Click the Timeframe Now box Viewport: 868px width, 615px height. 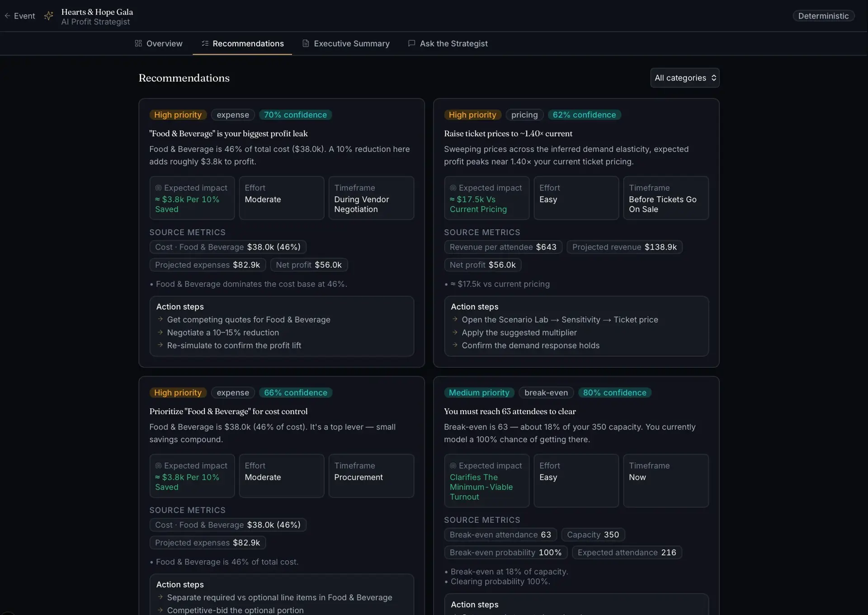tap(665, 481)
